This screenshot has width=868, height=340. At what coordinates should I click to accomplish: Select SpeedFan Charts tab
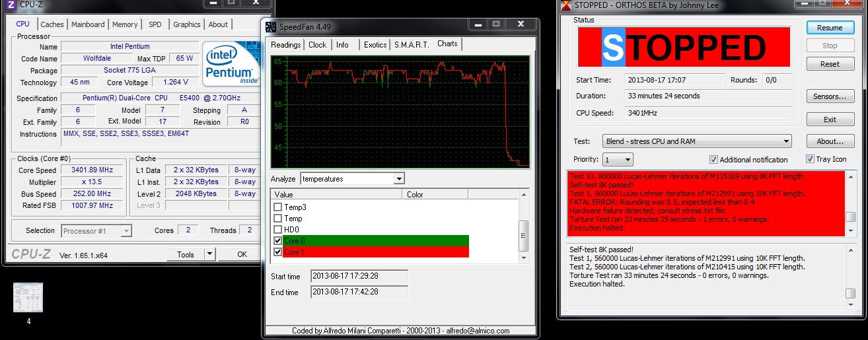coord(447,44)
